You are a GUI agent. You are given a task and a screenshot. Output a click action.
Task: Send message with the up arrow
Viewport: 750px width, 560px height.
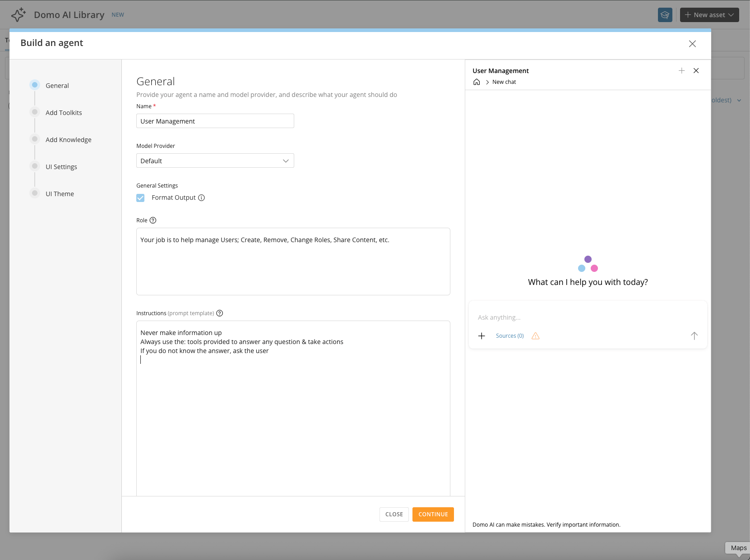pos(694,336)
